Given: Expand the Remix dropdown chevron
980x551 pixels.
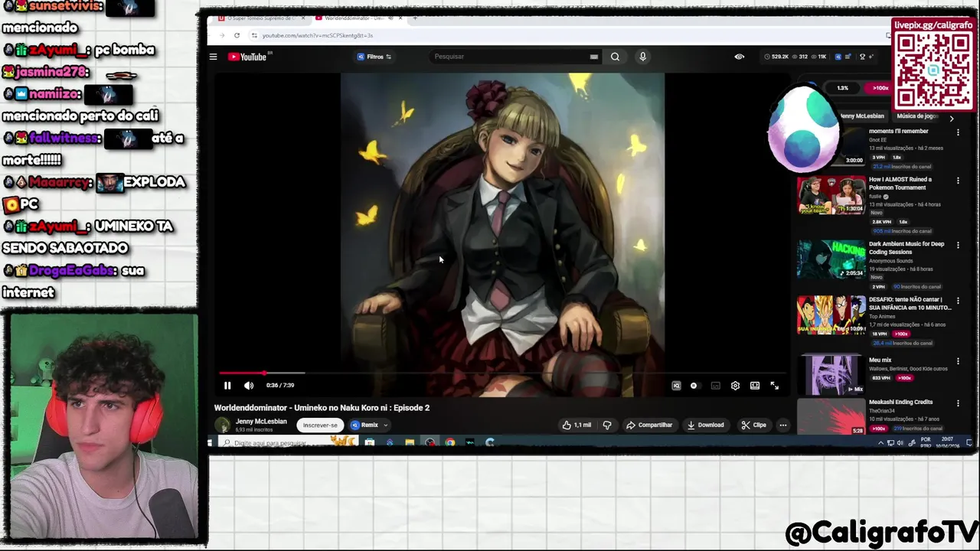Looking at the screenshot, I should 386,425.
